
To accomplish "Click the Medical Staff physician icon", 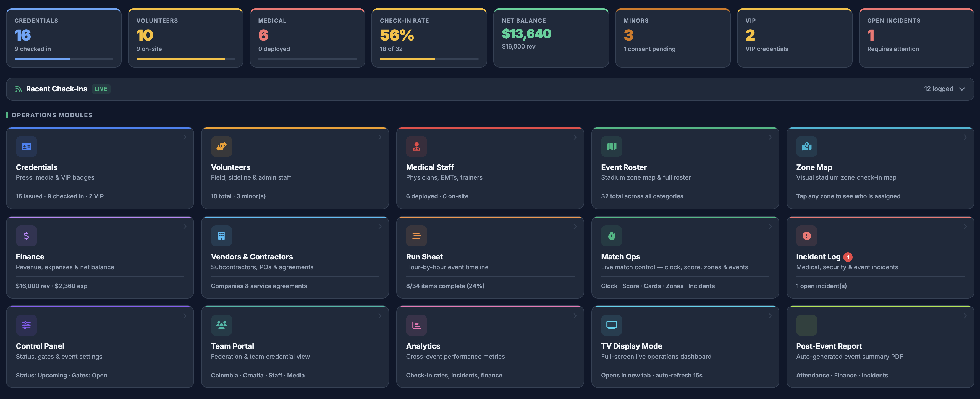I will tap(416, 146).
